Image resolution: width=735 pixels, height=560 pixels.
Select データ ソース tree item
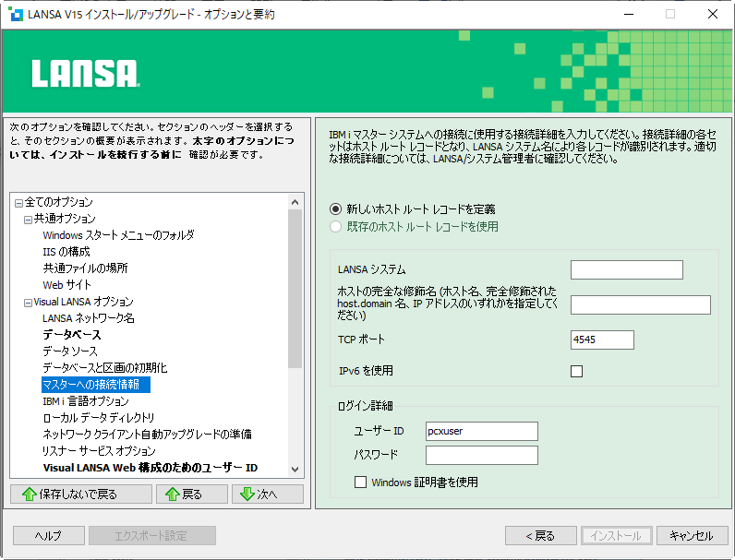70,351
